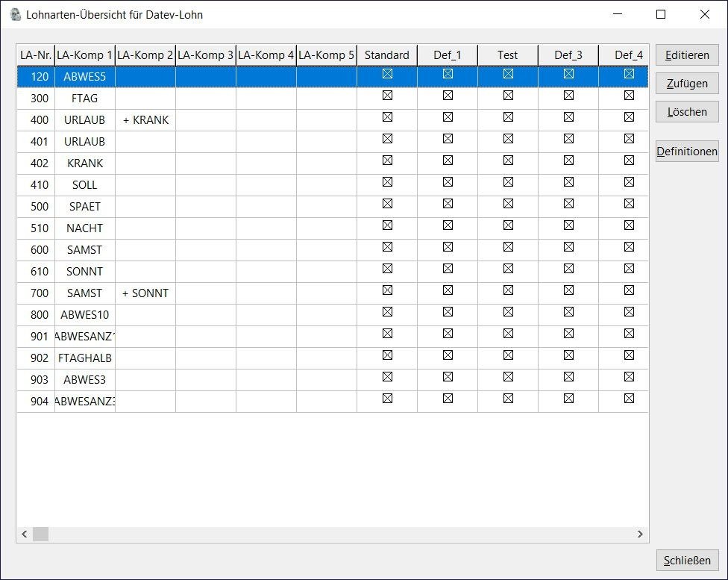Click the Def_4 column header
The width and height of the screenshot is (728, 580).
(623, 55)
